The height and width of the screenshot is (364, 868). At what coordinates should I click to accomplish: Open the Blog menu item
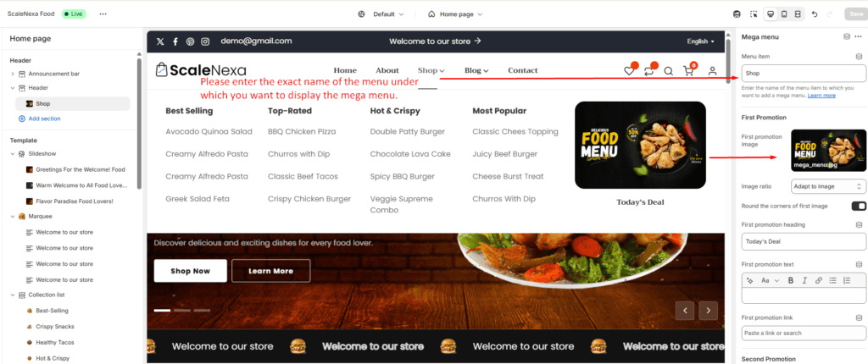[476, 70]
